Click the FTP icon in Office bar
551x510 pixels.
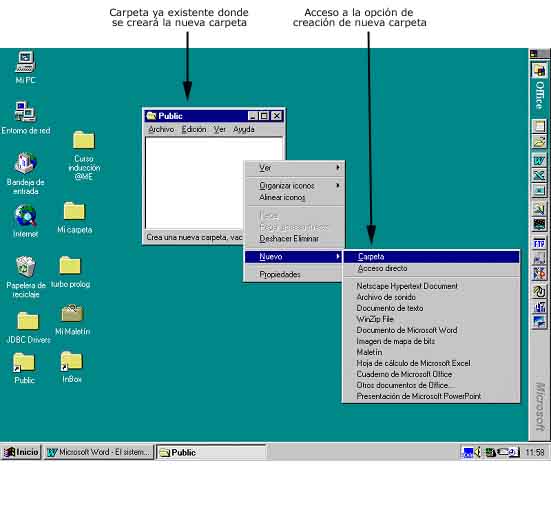click(x=539, y=244)
